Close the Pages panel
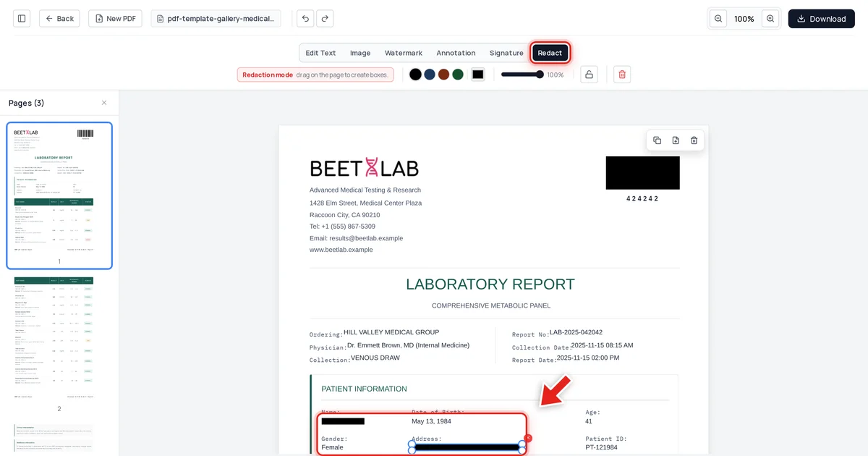The image size is (868, 456). (x=104, y=103)
